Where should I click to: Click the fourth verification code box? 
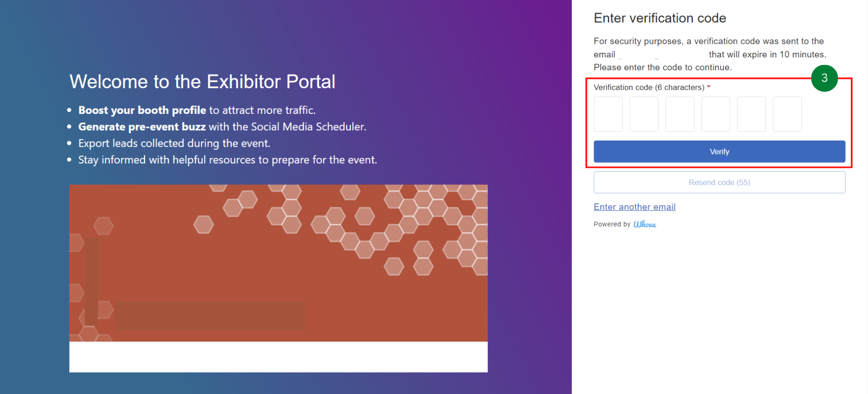[x=715, y=114]
